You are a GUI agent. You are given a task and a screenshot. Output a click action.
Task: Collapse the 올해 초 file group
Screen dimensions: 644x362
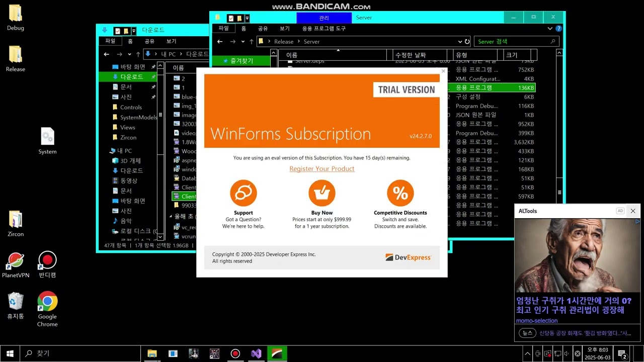(170, 217)
